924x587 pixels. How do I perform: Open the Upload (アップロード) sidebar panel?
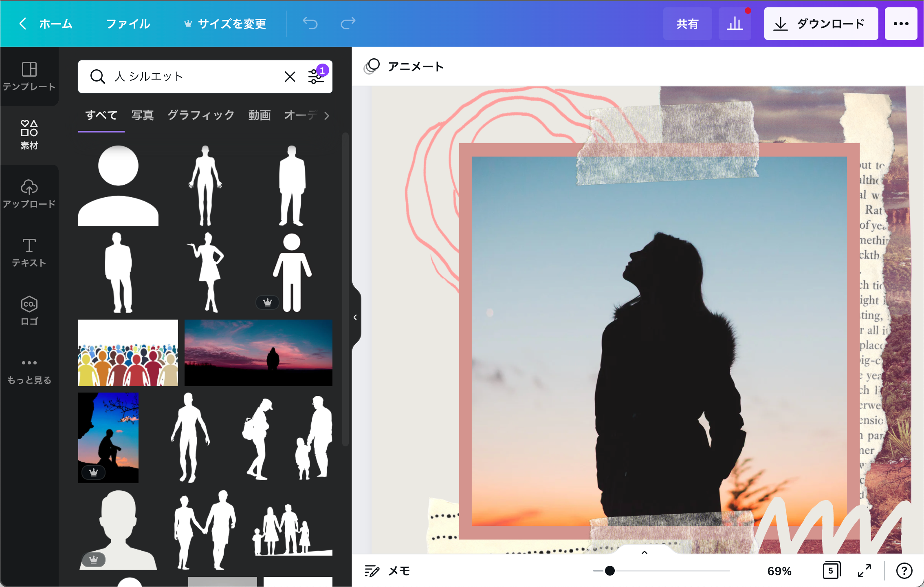click(x=29, y=194)
